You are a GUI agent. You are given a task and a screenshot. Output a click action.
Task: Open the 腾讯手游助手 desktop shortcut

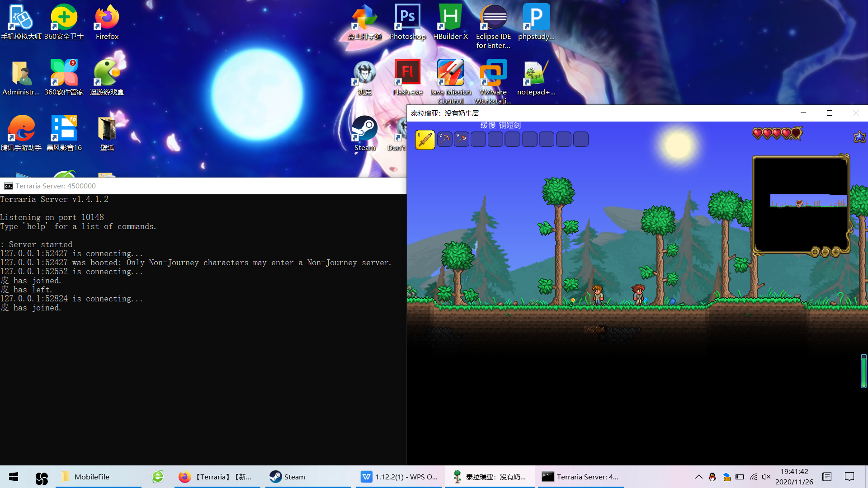tap(21, 133)
